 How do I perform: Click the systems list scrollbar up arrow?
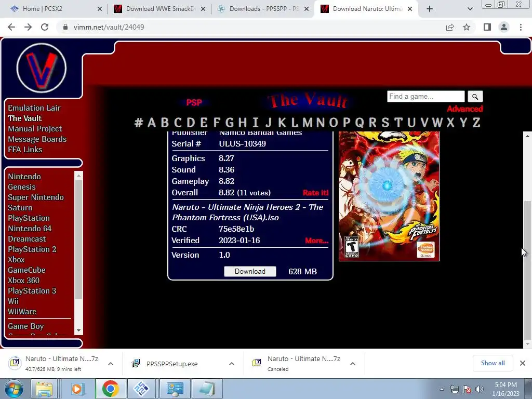[x=79, y=176]
